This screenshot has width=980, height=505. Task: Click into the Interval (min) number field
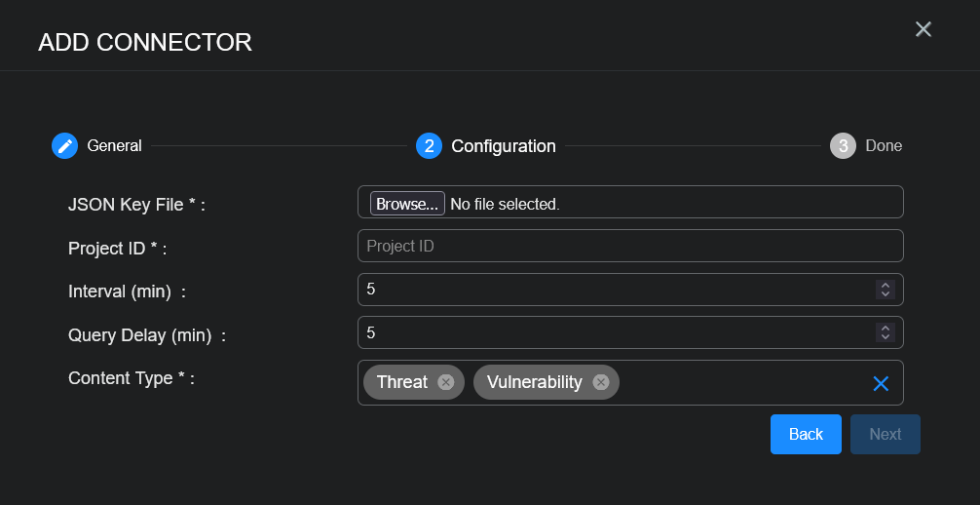(x=614, y=290)
